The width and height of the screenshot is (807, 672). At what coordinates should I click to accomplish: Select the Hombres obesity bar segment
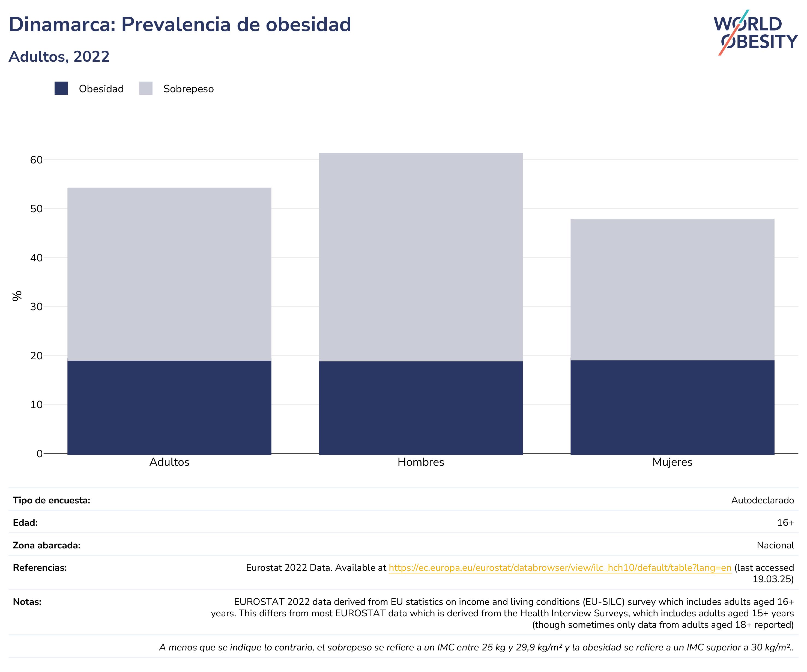[421, 408]
